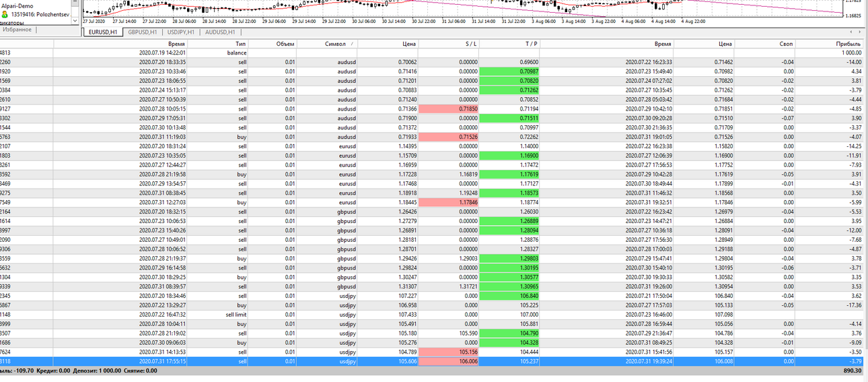Sort by the Тип column header

217,44
